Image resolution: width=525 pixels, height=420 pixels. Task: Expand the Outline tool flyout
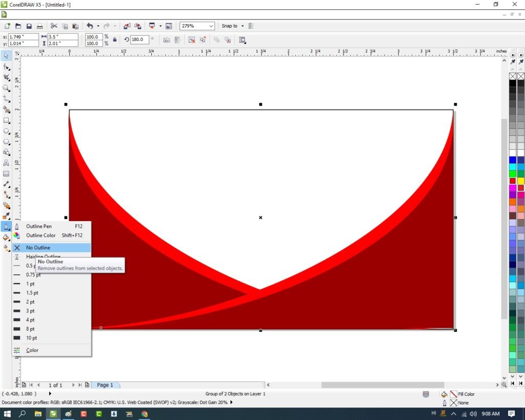click(9, 229)
